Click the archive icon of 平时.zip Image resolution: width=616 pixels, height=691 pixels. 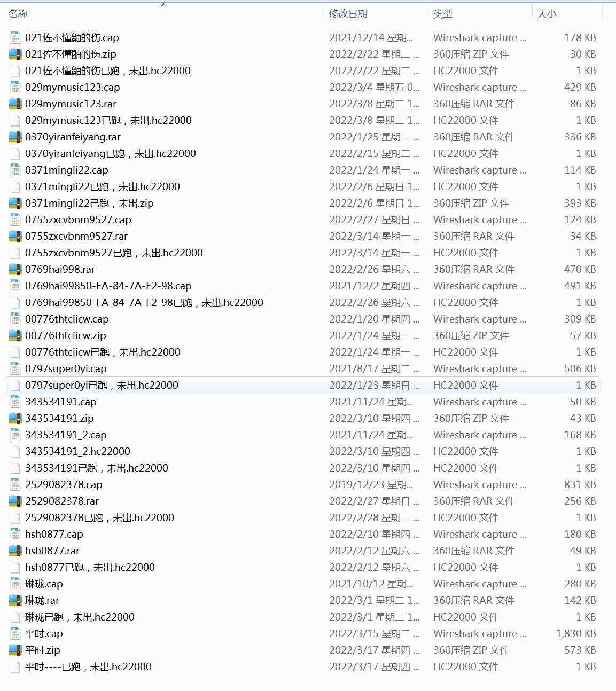[x=15, y=650]
